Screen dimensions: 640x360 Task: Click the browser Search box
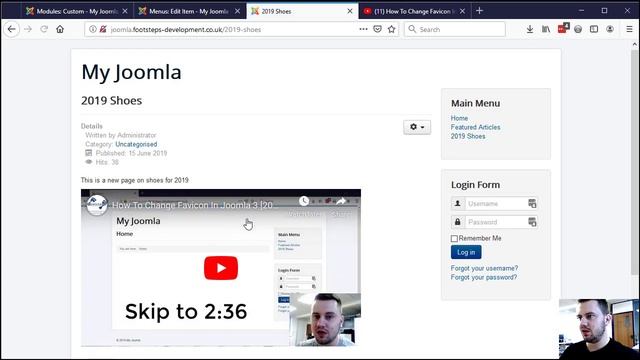[455, 29]
